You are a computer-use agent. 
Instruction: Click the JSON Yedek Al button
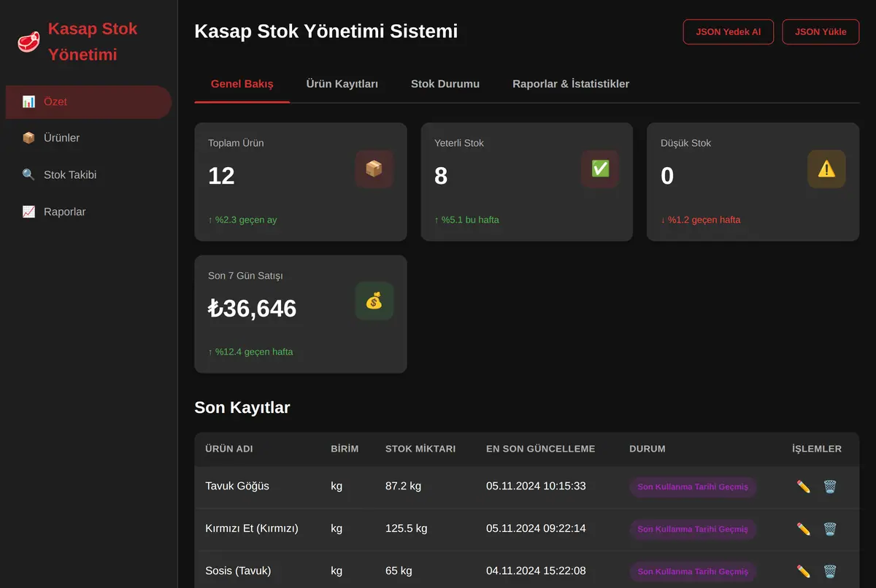729,32
